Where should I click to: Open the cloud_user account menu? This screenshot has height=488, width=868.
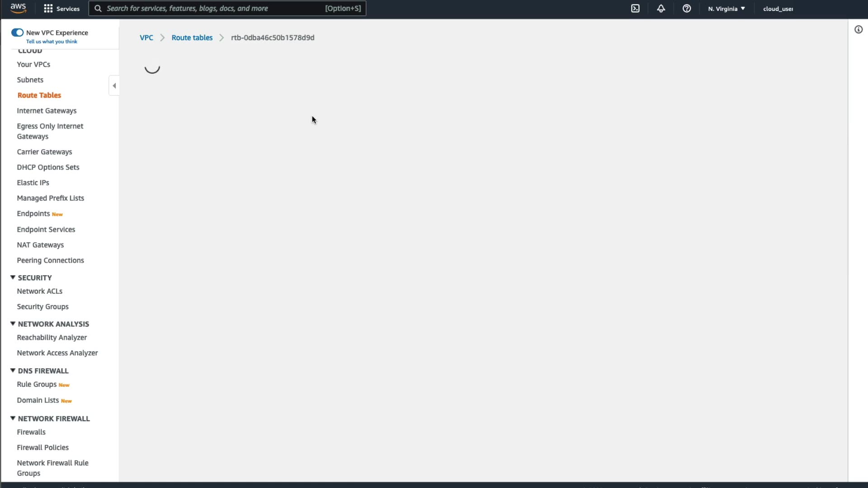tap(778, 9)
